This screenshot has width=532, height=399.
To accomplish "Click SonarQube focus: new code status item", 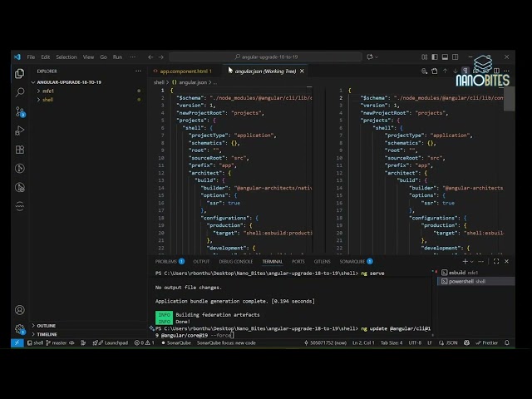I will 226,342.
